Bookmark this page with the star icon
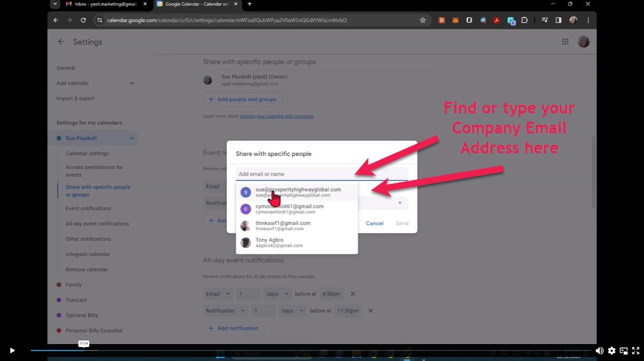Screen dimensions: 644x361 pyautogui.click(x=423, y=20)
